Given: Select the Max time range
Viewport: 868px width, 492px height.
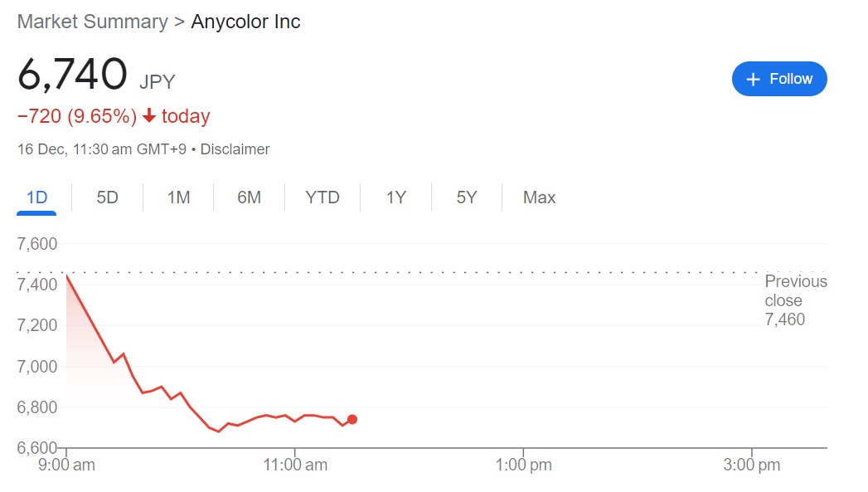Looking at the screenshot, I should point(539,197).
